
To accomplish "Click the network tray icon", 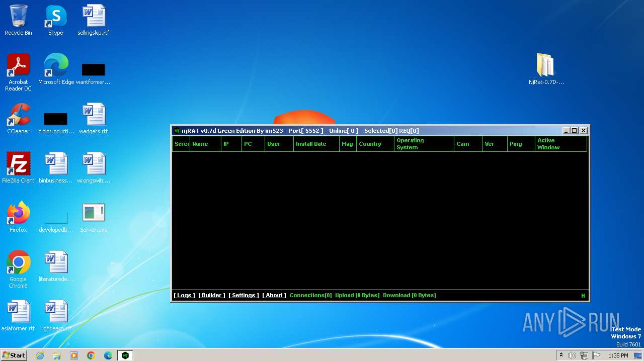I will (x=584, y=355).
